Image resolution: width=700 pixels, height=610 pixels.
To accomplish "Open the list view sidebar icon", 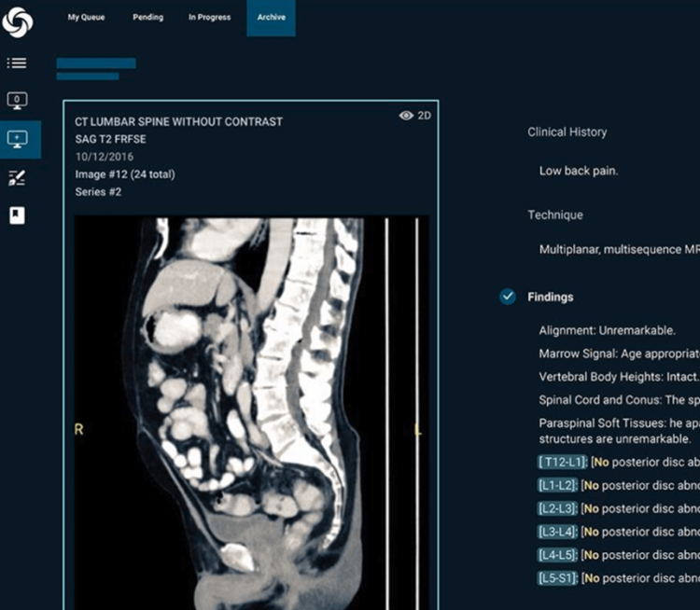I will coord(17,62).
